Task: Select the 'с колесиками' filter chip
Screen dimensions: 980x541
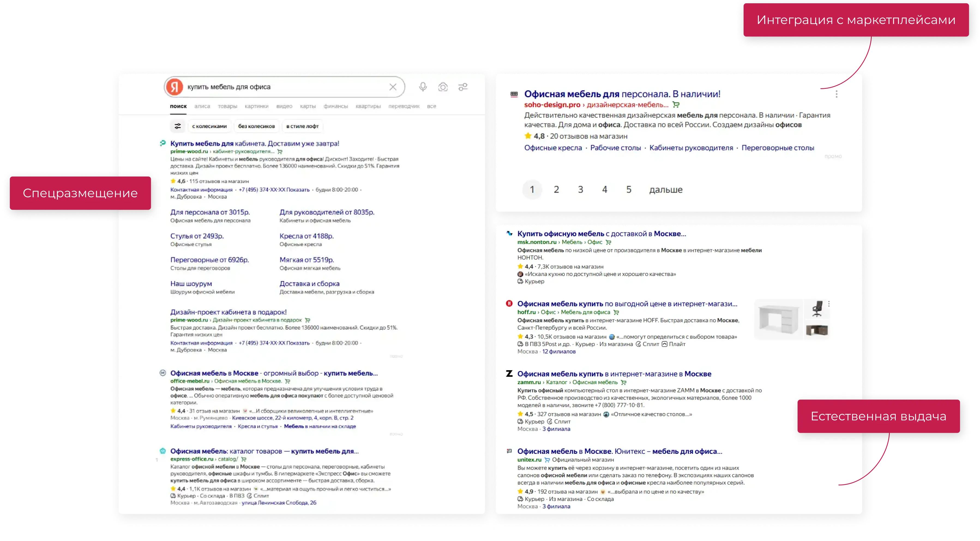Action: (209, 126)
